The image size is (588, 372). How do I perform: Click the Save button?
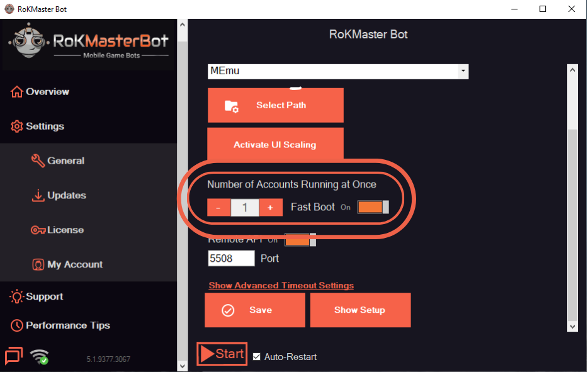point(255,310)
